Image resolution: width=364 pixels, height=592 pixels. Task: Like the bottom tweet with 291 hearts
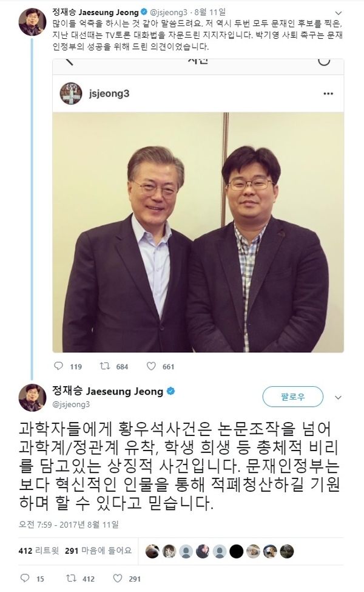[x=118, y=578]
